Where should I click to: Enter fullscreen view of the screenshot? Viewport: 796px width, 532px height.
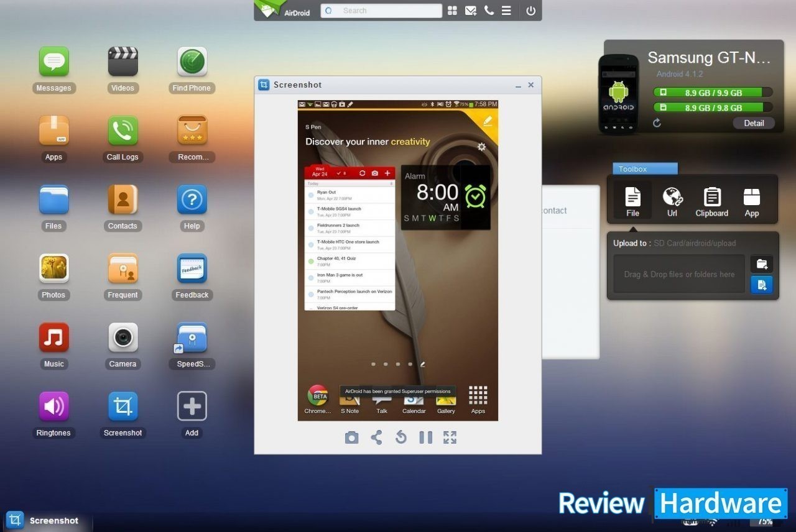click(450, 438)
